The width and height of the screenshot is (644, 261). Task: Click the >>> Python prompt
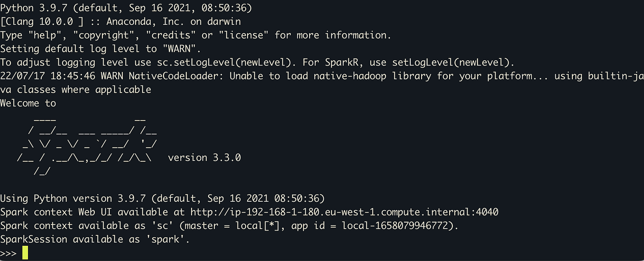(x=9, y=253)
